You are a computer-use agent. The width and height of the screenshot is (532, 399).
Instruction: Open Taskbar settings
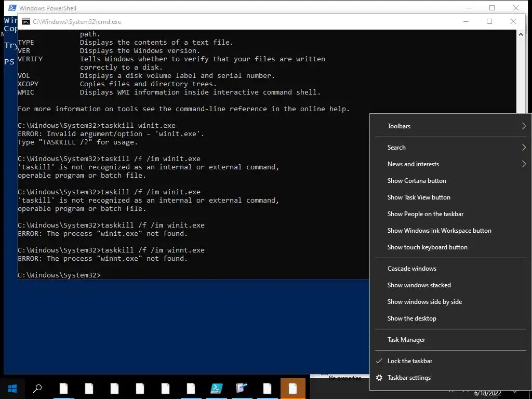450,378
